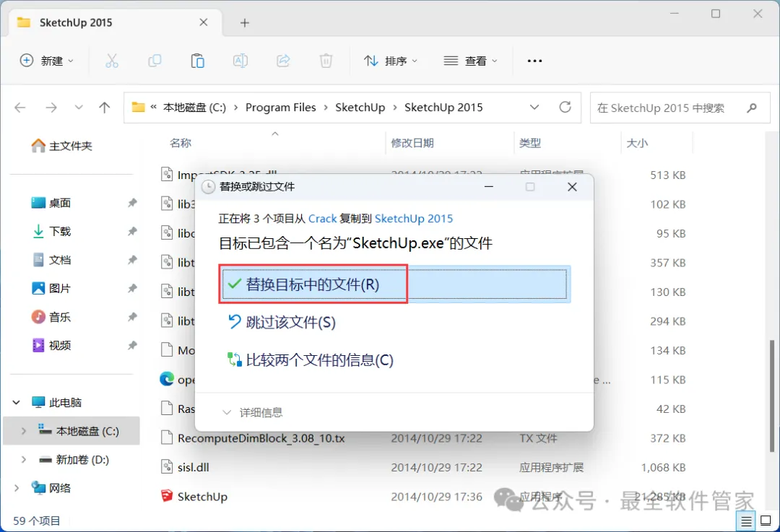Open Home folder in sidebar

click(62, 146)
